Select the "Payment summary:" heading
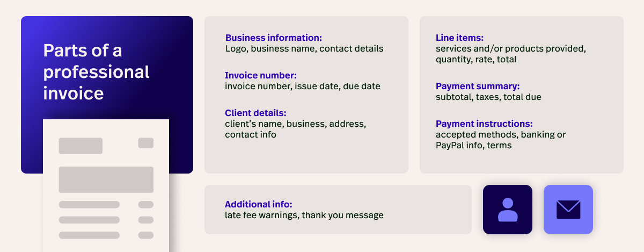The height and width of the screenshot is (252, 644). [478, 87]
